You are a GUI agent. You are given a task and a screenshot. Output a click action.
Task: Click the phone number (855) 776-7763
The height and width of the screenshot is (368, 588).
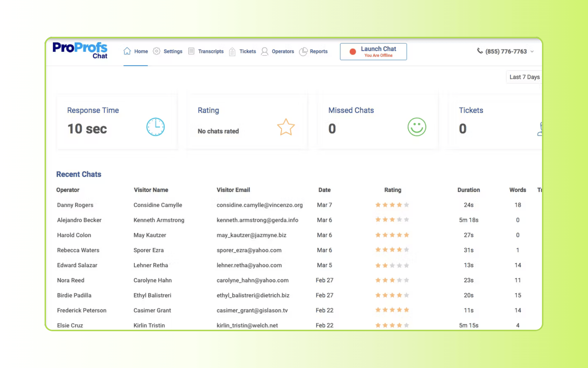click(506, 52)
